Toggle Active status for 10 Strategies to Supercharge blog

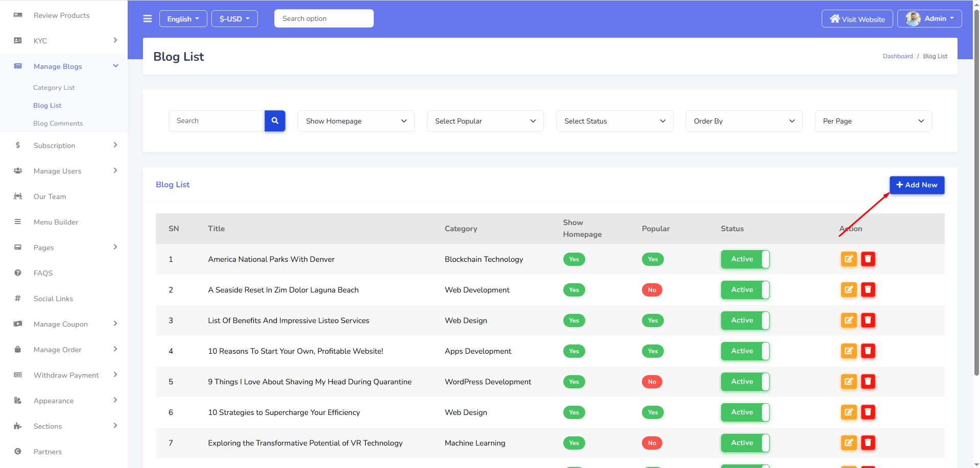[745, 412]
